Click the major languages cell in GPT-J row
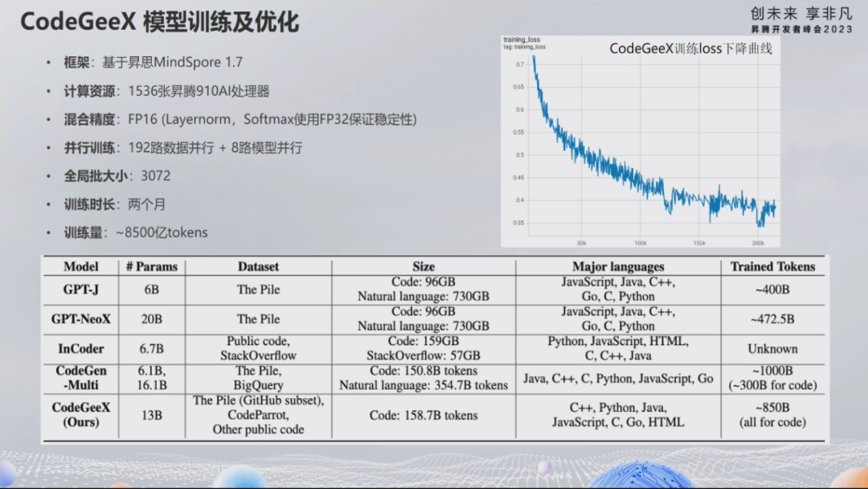The width and height of the screenshot is (868, 489). [618, 289]
